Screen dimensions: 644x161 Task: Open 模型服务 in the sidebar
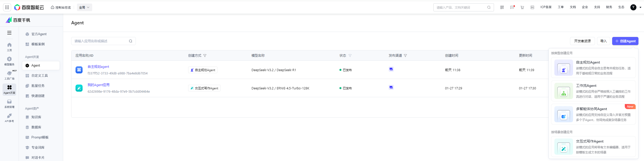click(x=9, y=61)
